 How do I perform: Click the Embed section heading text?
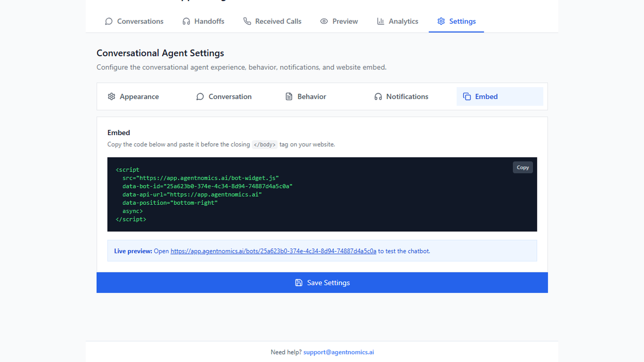tap(119, 133)
